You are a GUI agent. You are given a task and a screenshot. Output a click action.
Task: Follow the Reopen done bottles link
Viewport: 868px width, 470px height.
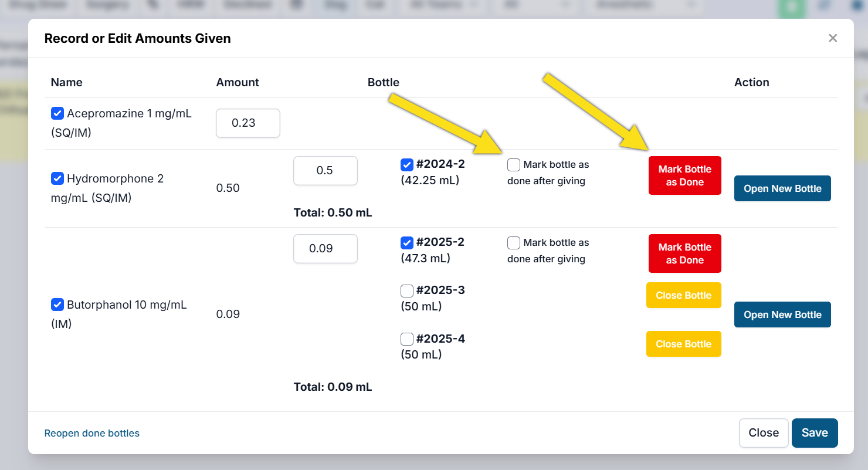coord(92,434)
